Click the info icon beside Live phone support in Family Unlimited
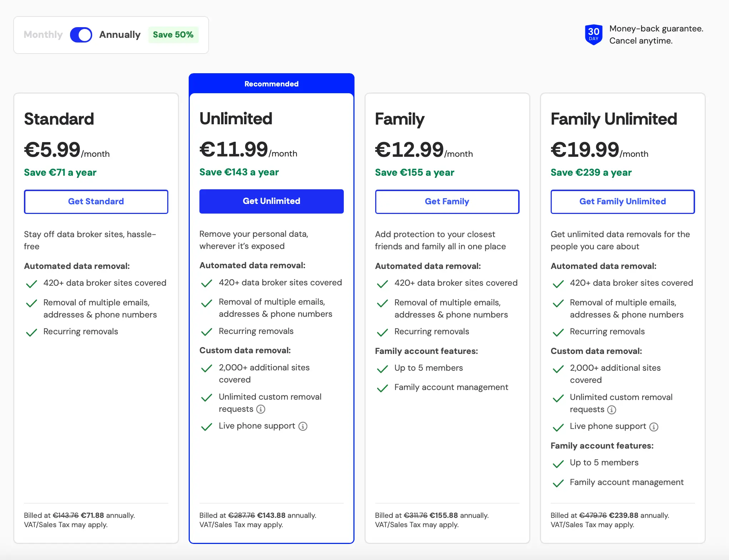Viewport: 729px width, 560px height. 654,427
